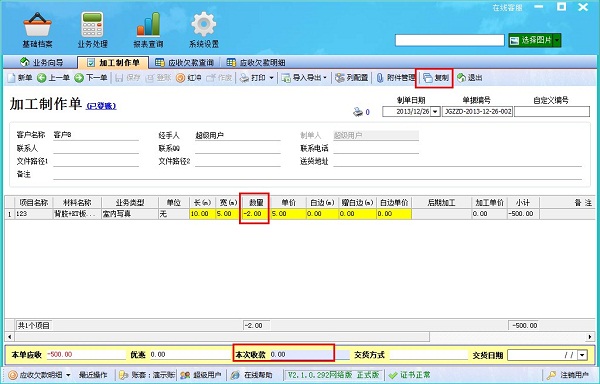Click 新单 new document toolbar button
The height and width of the screenshot is (384, 600).
tap(20, 78)
